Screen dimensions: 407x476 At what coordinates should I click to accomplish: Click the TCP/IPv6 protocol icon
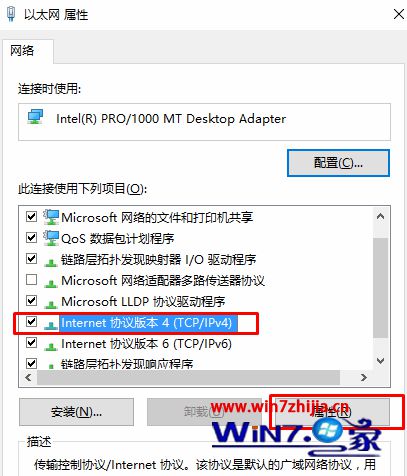[x=51, y=345]
